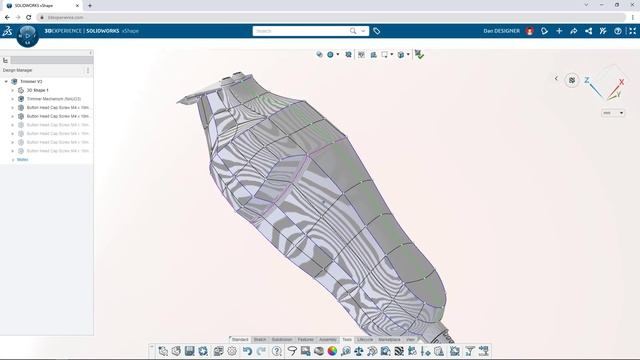Click the update/rebuild blue gear icon
This screenshot has width=640, height=360.
tap(203, 351)
